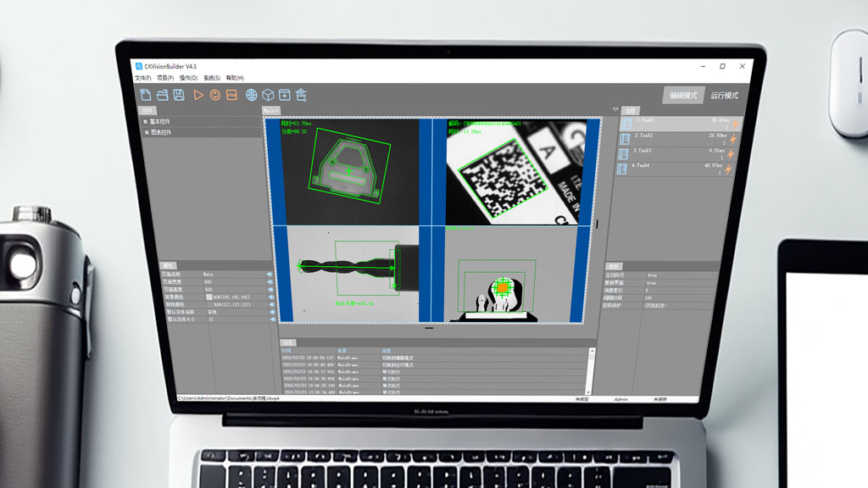Select the 日志 log panel tab
The image size is (868, 488).
(x=288, y=343)
